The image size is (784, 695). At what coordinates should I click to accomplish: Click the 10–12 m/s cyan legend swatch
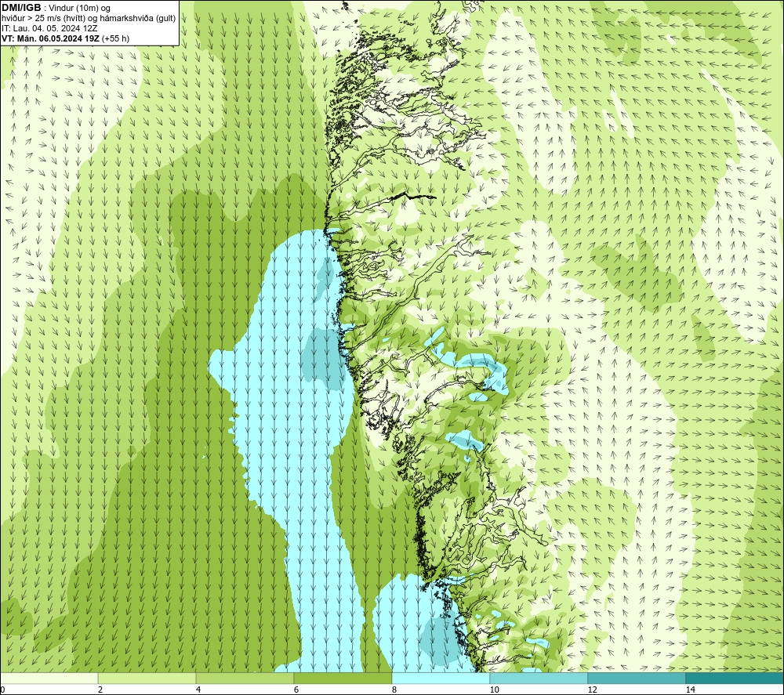click(x=539, y=678)
